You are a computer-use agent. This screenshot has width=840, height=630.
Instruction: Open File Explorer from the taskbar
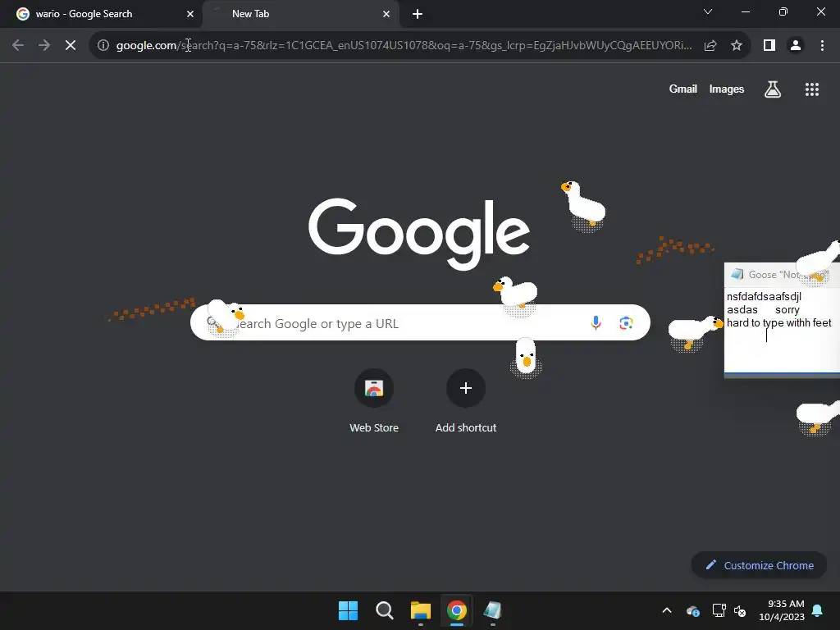pos(421,610)
